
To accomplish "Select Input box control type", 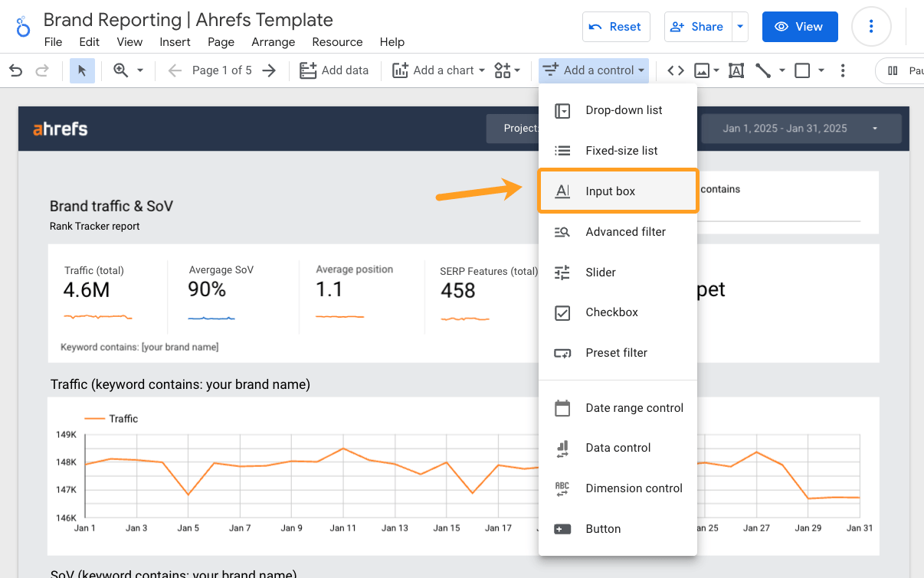I will (x=611, y=191).
